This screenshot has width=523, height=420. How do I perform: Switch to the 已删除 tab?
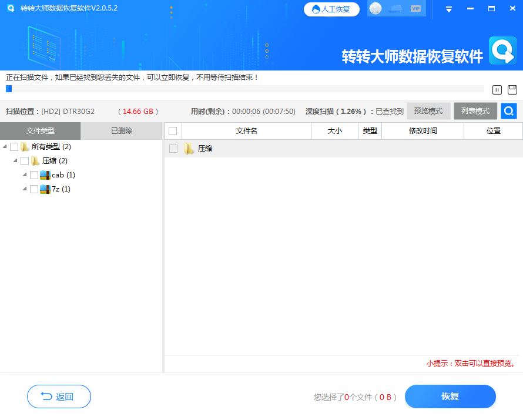[x=122, y=130]
